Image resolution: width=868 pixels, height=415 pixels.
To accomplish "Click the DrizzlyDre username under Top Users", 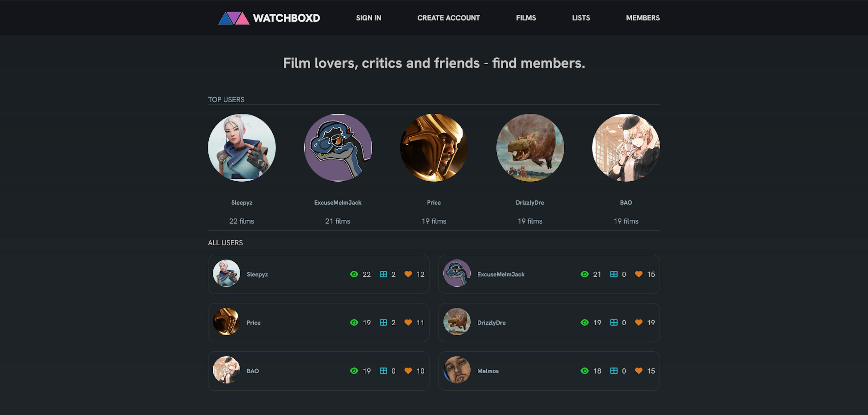I will [x=530, y=203].
